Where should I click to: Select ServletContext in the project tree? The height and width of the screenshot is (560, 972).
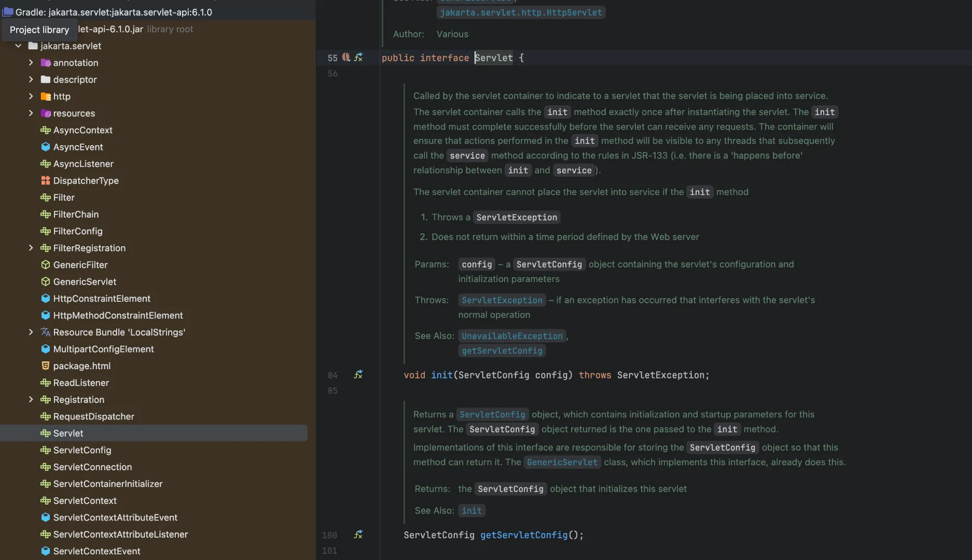coord(85,500)
